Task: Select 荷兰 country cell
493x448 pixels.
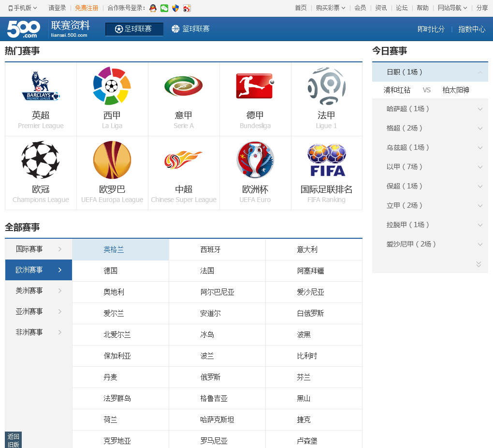Action: coord(120,419)
